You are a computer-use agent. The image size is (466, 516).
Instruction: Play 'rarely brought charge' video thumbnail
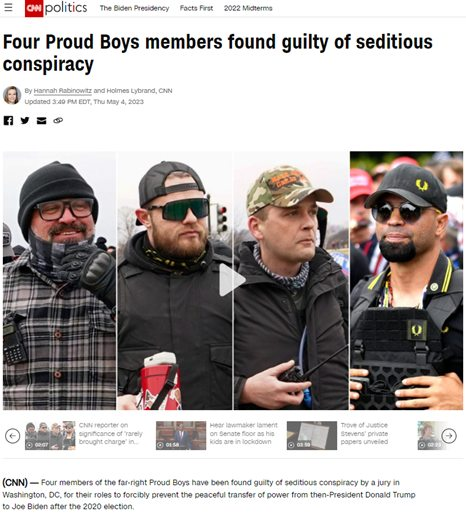(x=50, y=436)
